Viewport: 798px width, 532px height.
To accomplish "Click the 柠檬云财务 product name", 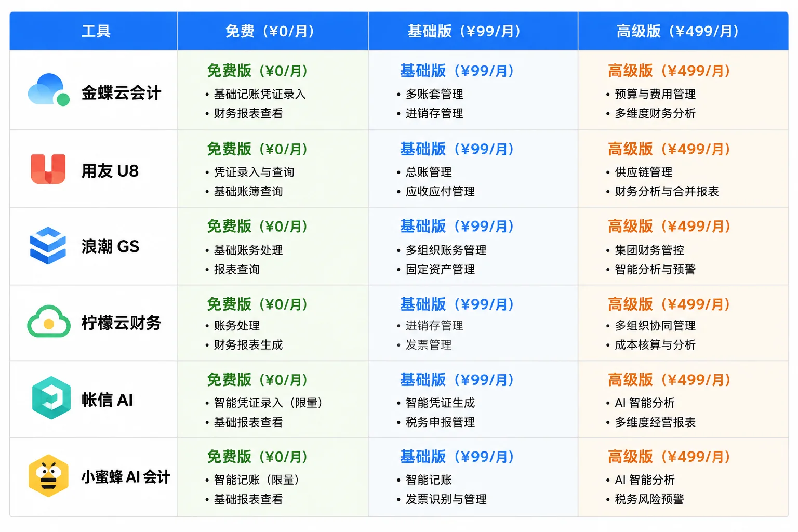I will click(x=121, y=323).
